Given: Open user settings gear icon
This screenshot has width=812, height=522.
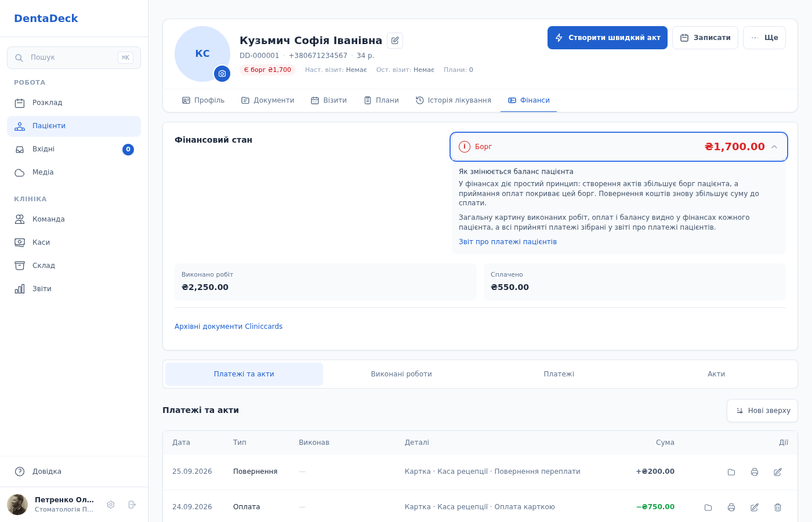Looking at the screenshot, I should click(x=111, y=505).
